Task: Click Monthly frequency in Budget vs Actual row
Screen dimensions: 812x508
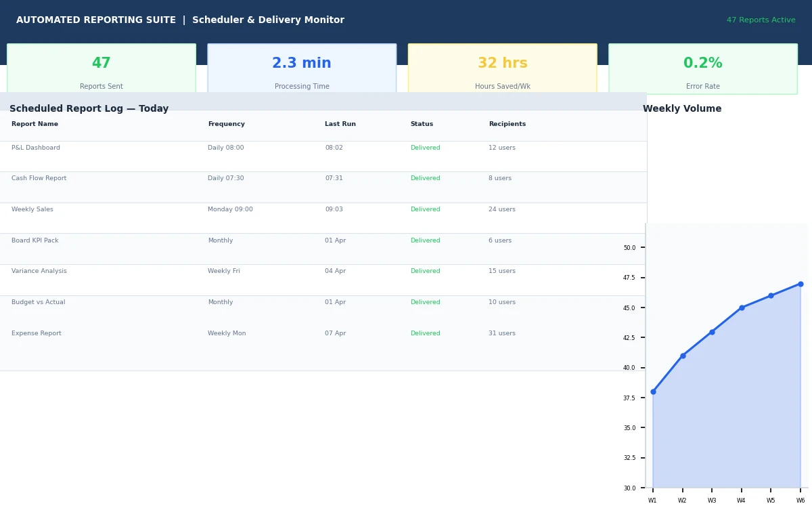Action: click(221, 303)
